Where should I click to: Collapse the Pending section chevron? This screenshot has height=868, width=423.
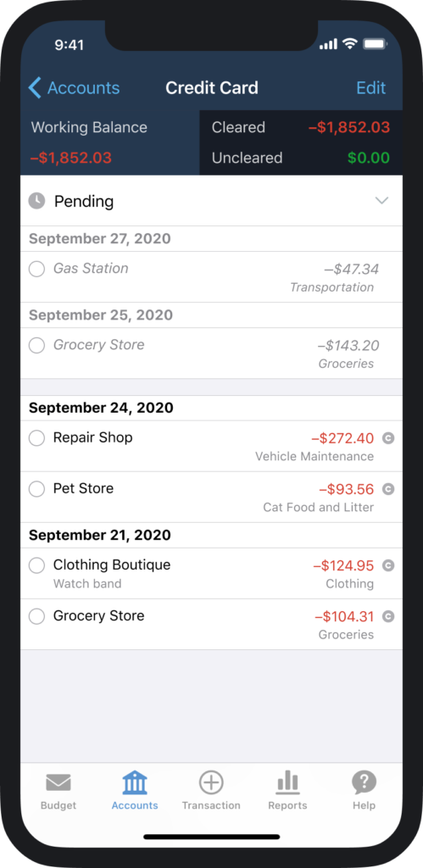[382, 200]
